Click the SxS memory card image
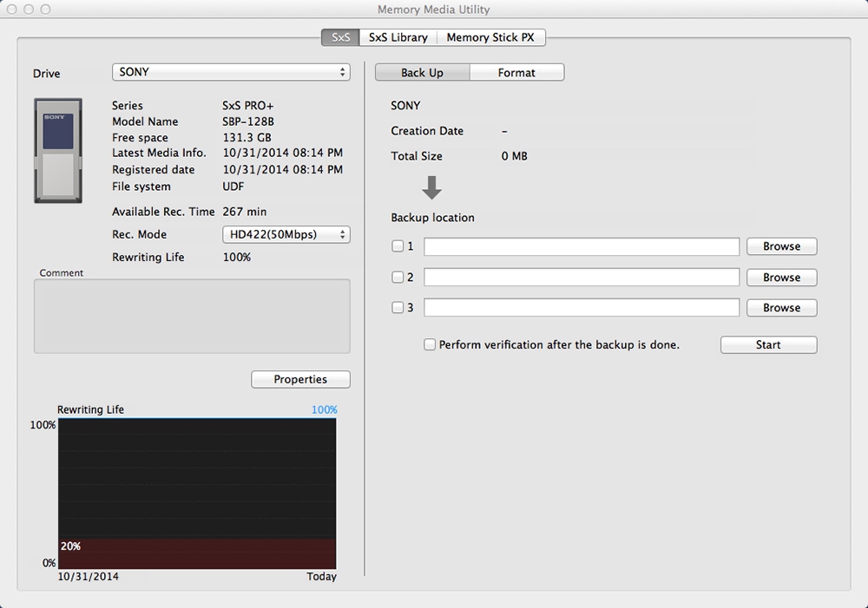The height and width of the screenshot is (608, 868). pos(58,151)
